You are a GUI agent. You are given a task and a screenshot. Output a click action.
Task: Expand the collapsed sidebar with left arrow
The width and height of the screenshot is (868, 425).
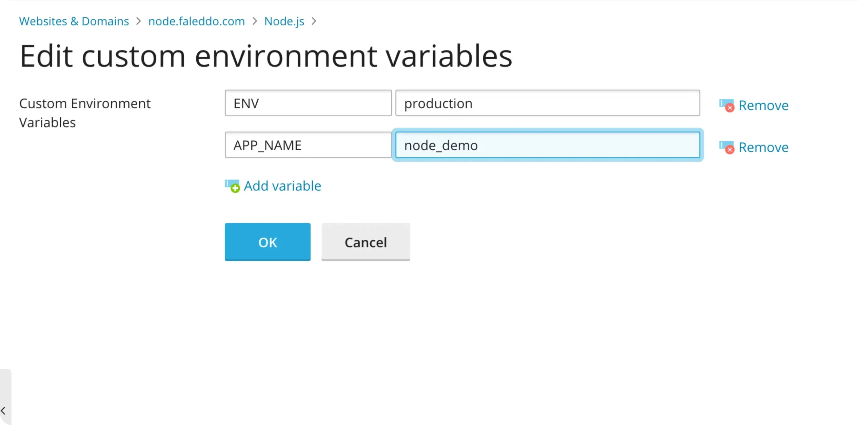3,411
